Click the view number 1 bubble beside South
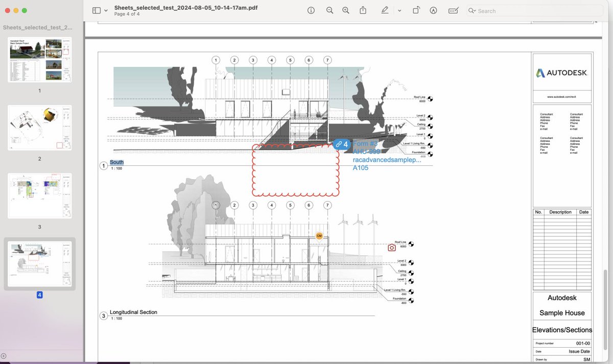This screenshot has width=613, height=364. coord(104,166)
